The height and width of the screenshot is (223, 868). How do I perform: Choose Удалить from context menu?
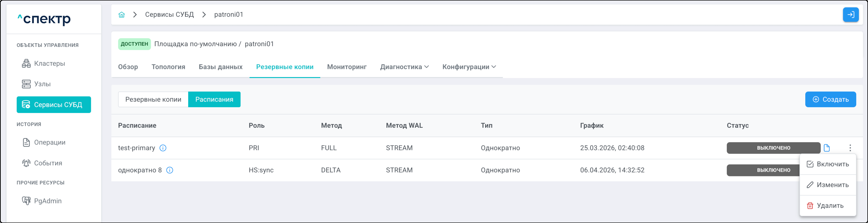828,206
